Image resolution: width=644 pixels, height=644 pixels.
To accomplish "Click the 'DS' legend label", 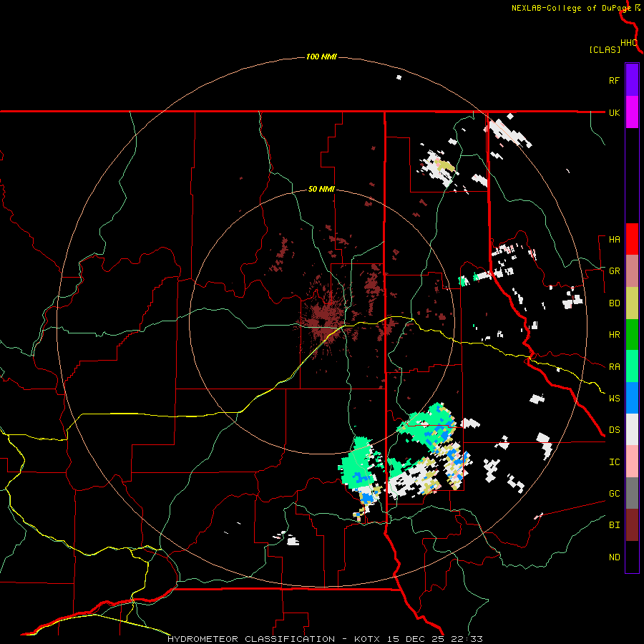I will point(615,430).
